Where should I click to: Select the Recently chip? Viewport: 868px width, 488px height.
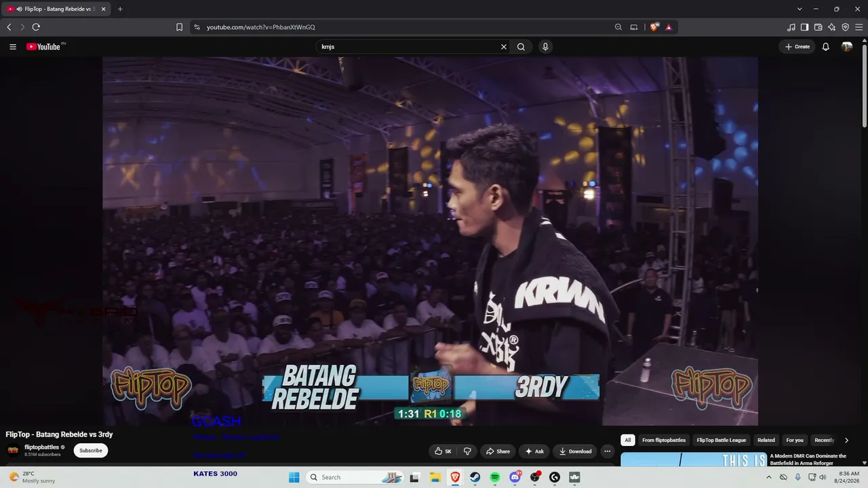pyautogui.click(x=824, y=440)
